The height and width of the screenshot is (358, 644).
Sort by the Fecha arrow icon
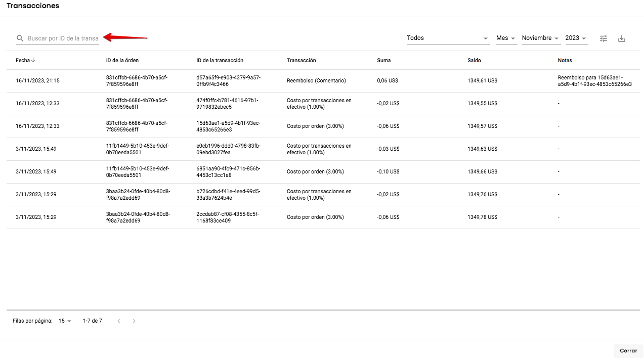pyautogui.click(x=33, y=60)
